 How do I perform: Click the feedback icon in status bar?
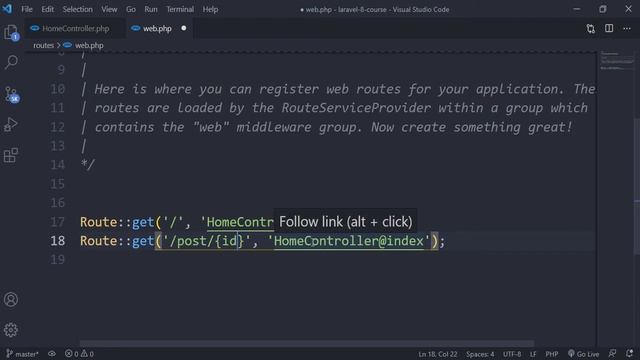coord(612,353)
